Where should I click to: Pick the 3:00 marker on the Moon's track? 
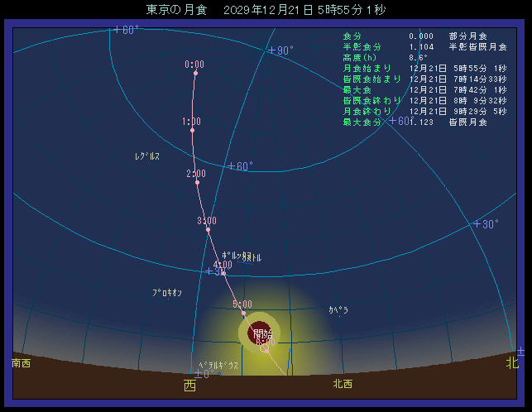pyautogui.click(x=208, y=229)
